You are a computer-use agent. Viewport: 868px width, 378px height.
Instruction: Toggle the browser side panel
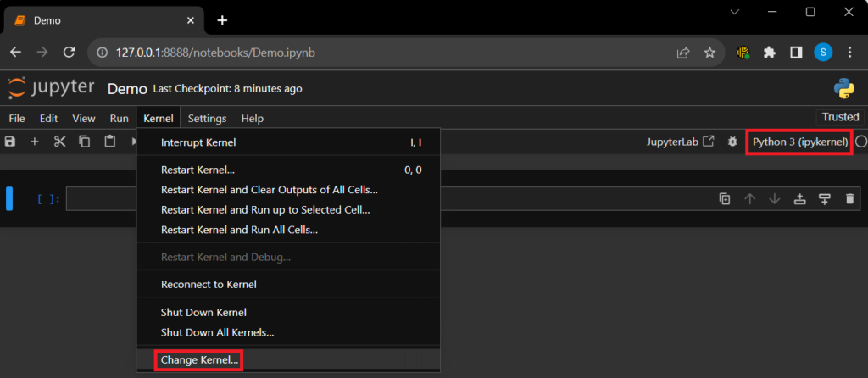(796, 53)
